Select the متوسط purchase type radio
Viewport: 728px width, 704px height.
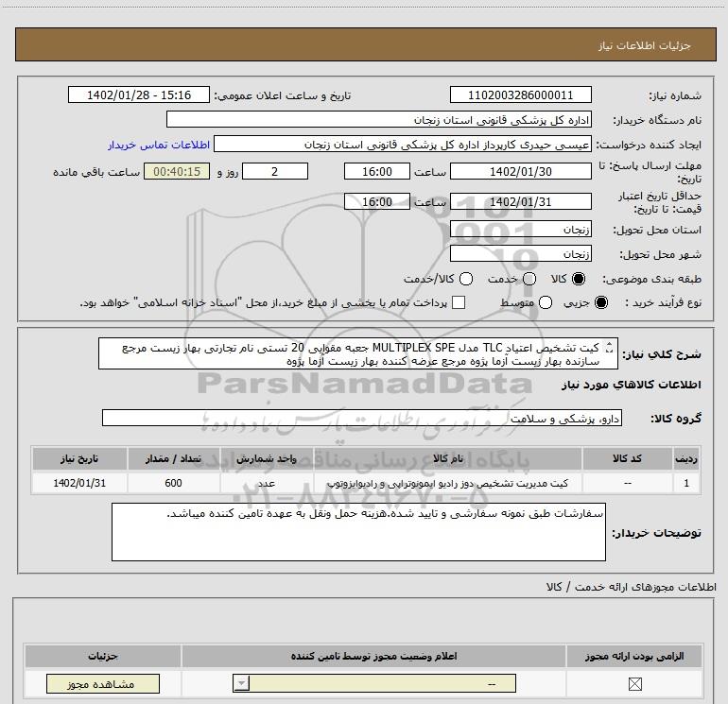(546, 302)
